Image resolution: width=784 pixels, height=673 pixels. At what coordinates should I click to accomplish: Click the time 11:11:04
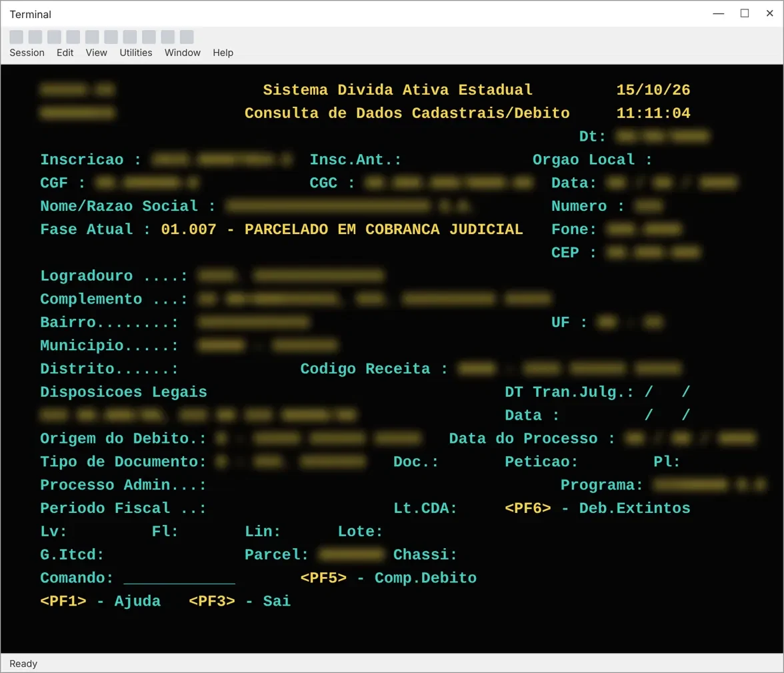coord(653,113)
